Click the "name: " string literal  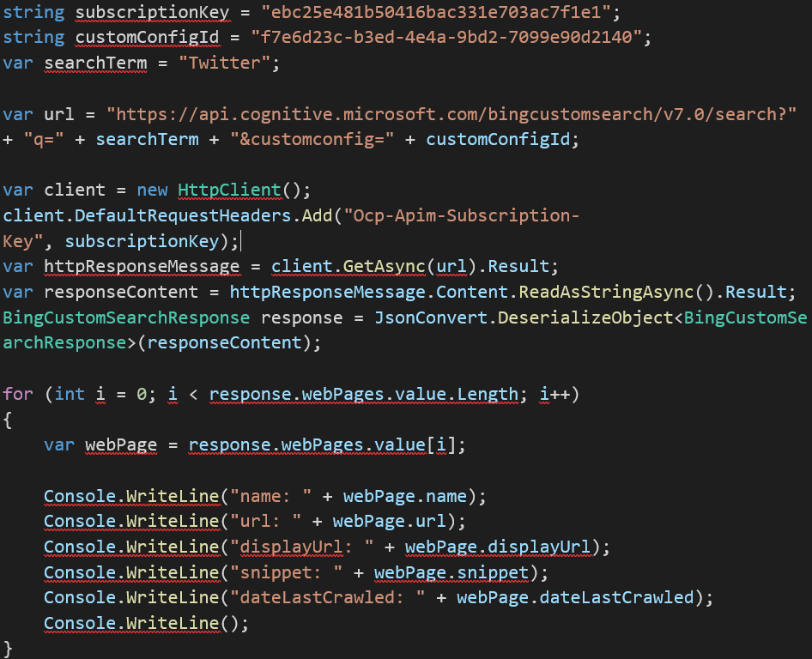[271, 496]
